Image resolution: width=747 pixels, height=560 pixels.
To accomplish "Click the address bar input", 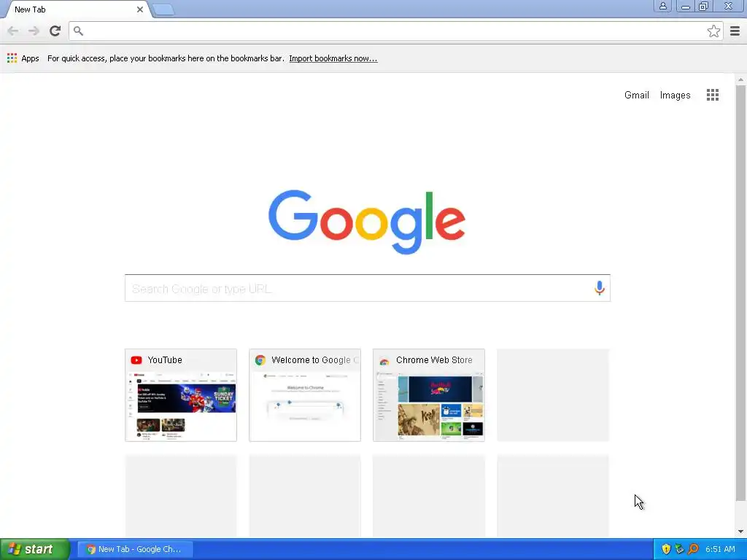I will [395, 31].
